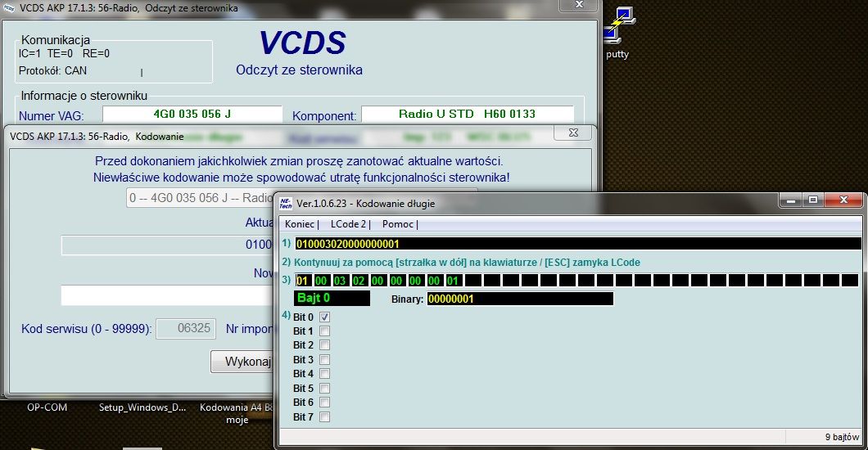Viewport: 868px width, 450px height.
Task: Select the OP-COM desktop shortcut
Action: coord(47,407)
